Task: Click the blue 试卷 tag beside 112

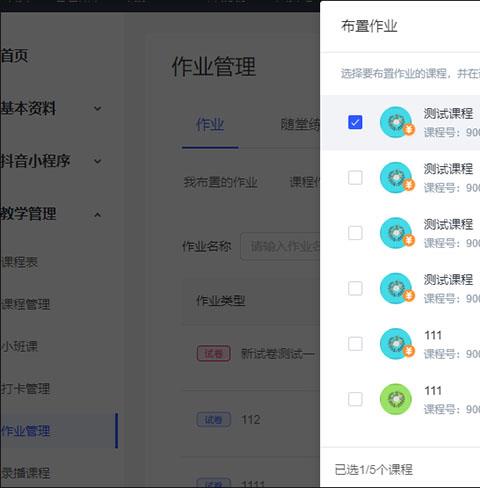Action: [214, 419]
